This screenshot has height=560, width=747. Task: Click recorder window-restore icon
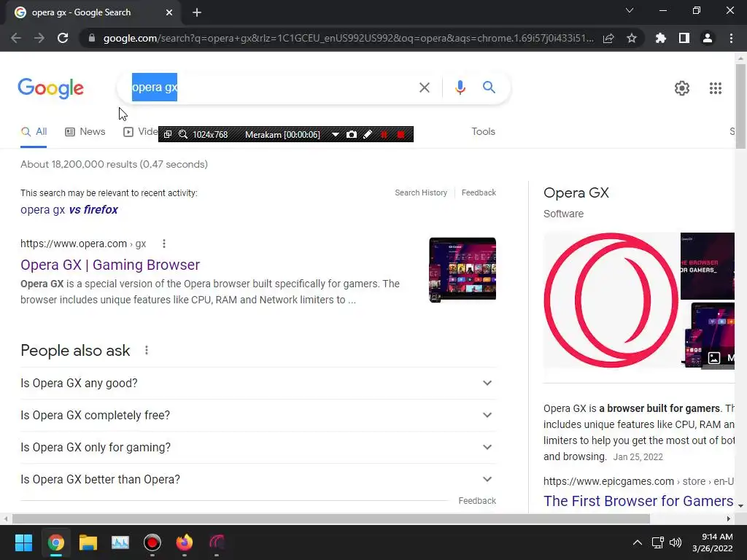(168, 134)
